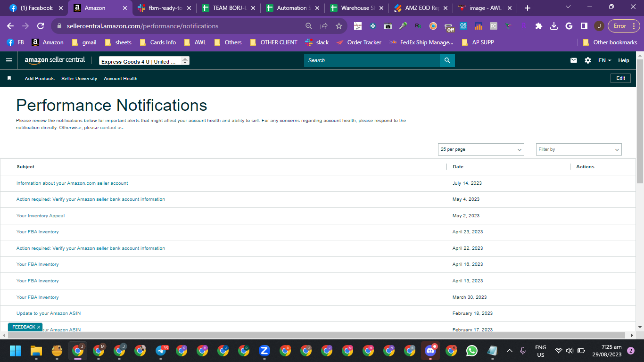
Task: Open the Other bookmarks folder
Action: (610, 42)
